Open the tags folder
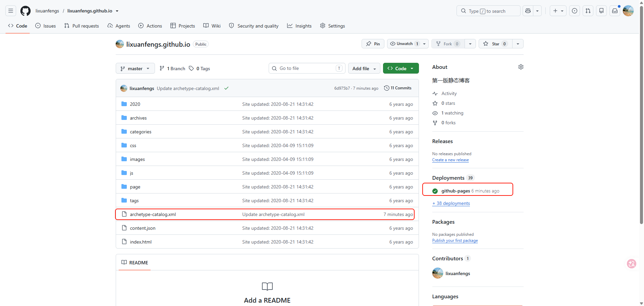644x306 pixels. pyautogui.click(x=134, y=201)
